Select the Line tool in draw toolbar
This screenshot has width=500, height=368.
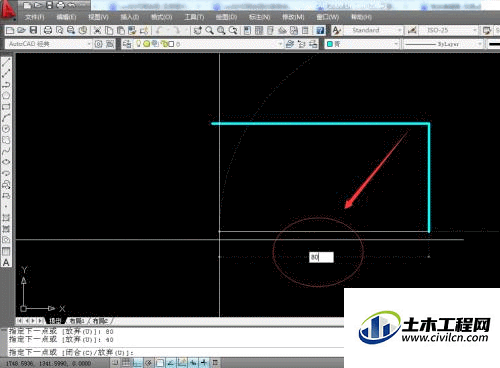click(6, 62)
